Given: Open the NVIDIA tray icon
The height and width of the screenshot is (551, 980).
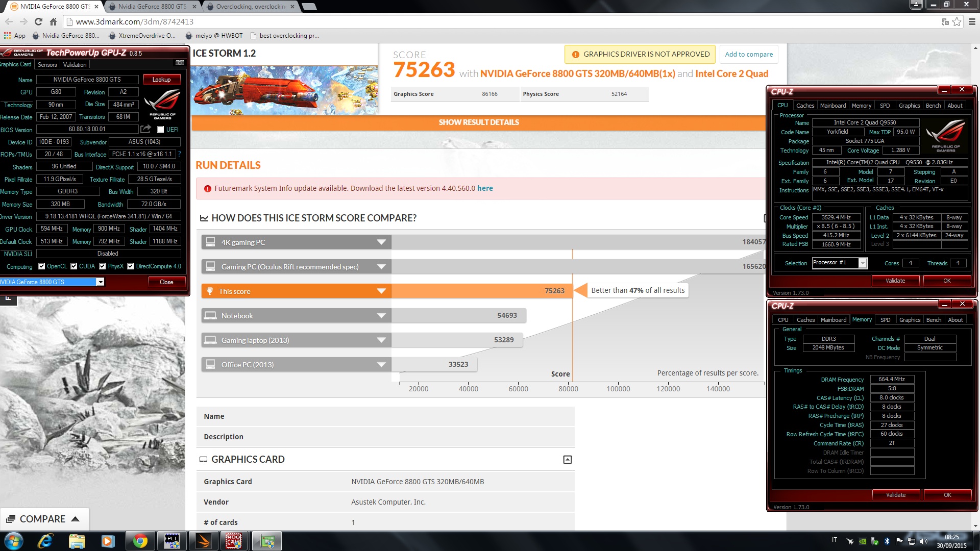Looking at the screenshot, I should (x=862, y=541).
